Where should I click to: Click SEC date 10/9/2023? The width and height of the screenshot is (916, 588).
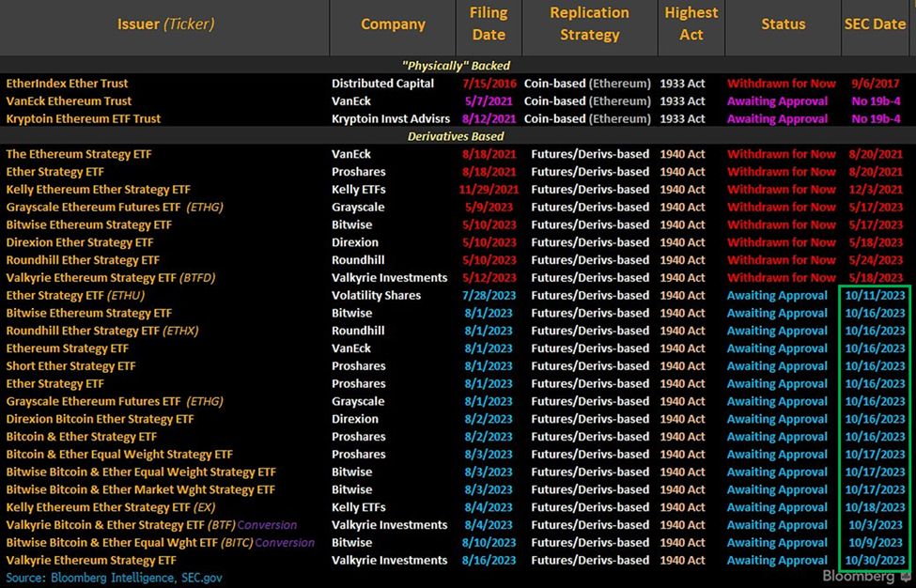click(875, 543)
